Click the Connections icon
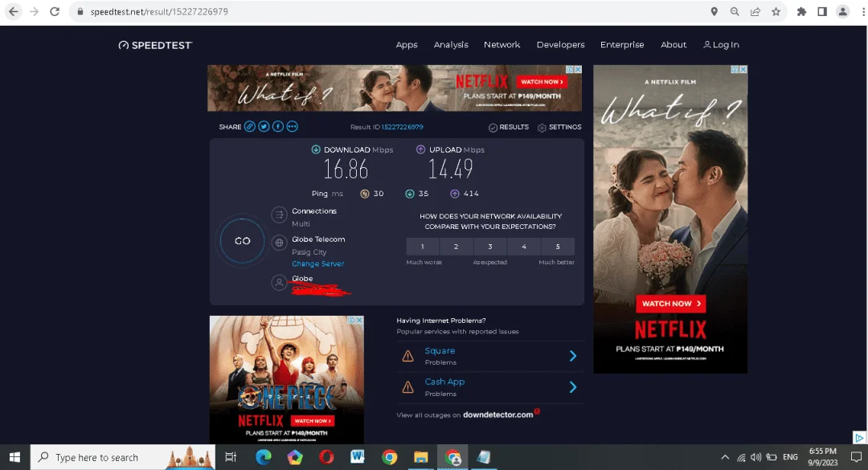The width and height of the screenshot is (868, 470). pyautogui.click(x=279, y=215)
